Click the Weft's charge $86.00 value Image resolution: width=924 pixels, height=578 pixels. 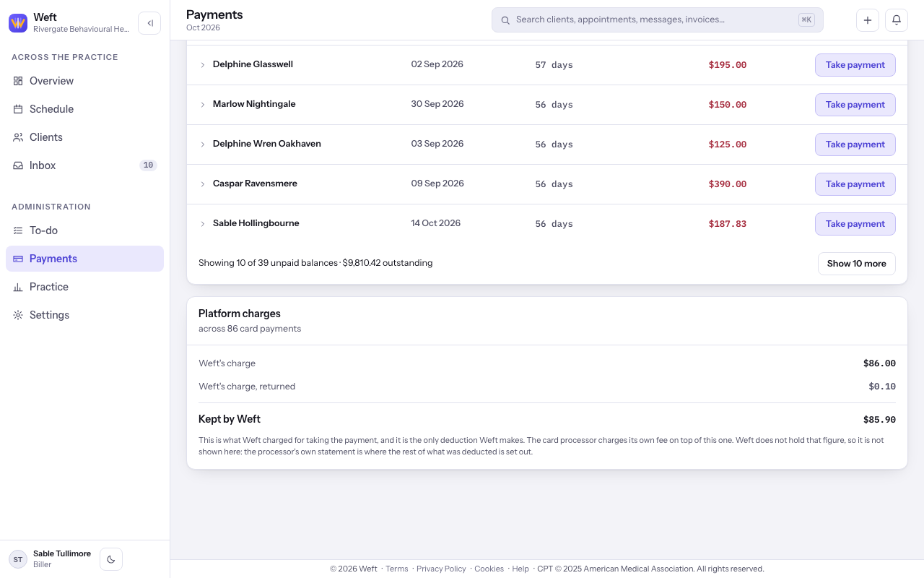(x=879, y=363)
